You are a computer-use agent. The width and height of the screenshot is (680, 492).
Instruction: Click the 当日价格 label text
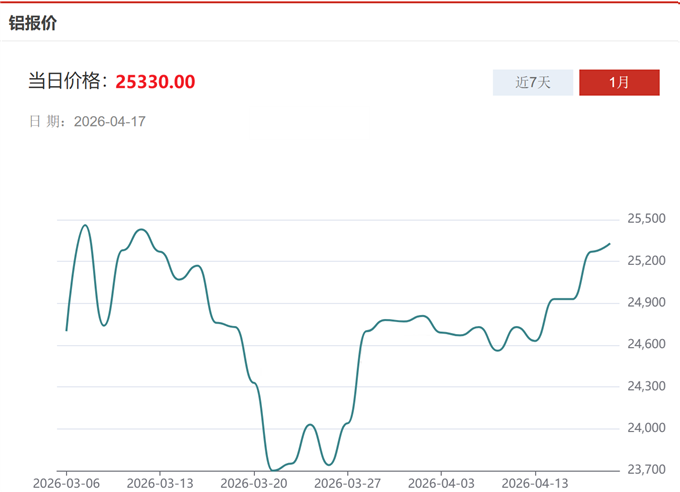tap(66, 82)
